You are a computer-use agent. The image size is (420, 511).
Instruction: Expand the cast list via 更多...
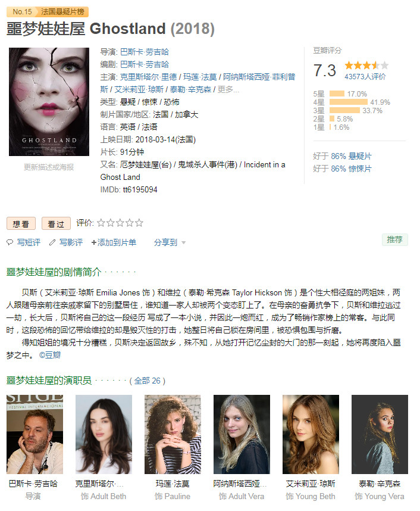click(228, 89)
